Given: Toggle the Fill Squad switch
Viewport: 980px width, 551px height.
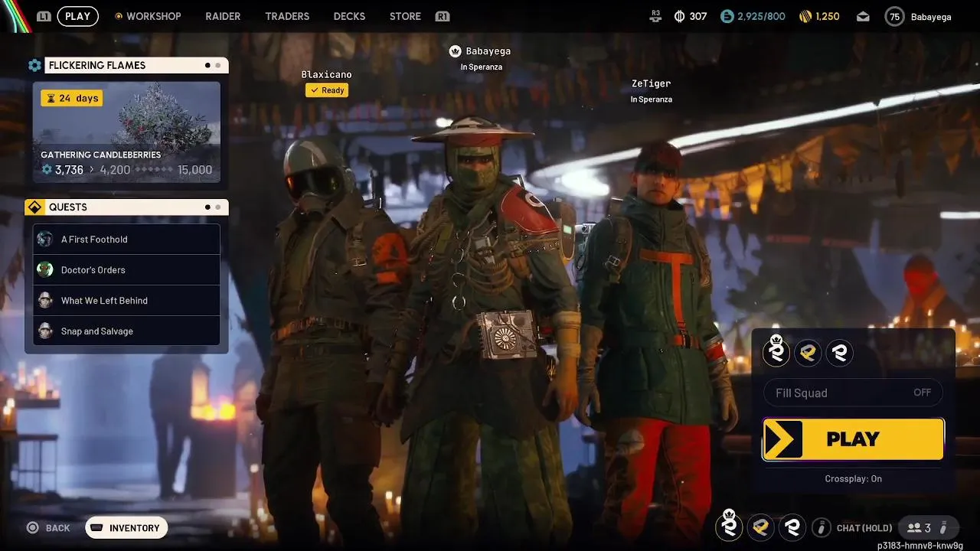Looking at the screenshot, I should tap(853, 393).
